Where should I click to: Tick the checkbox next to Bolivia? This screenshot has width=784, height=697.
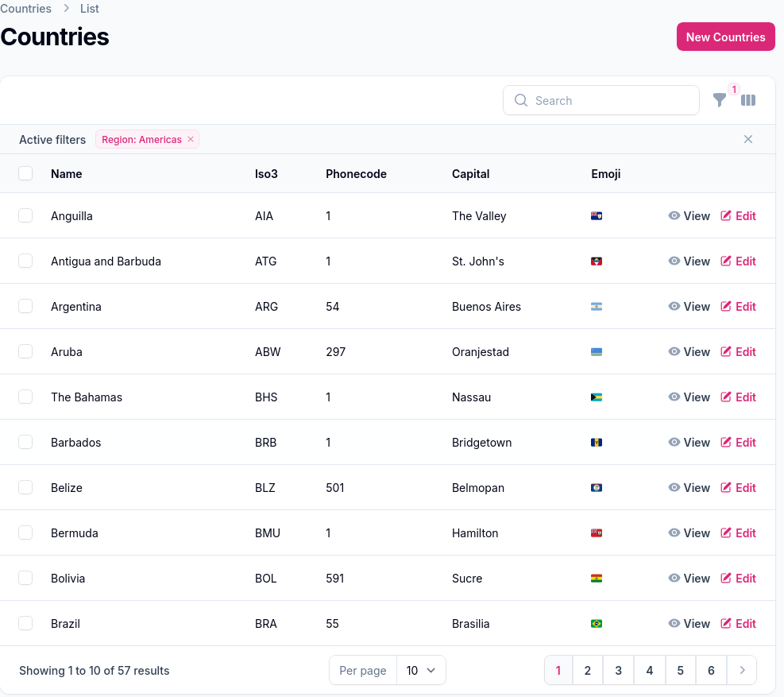click(x=25, y=578)
